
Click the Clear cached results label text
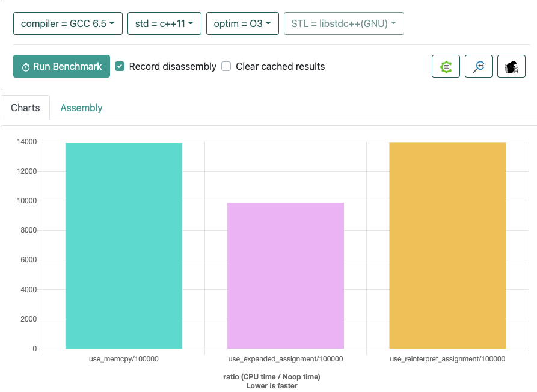click(280, 66)
